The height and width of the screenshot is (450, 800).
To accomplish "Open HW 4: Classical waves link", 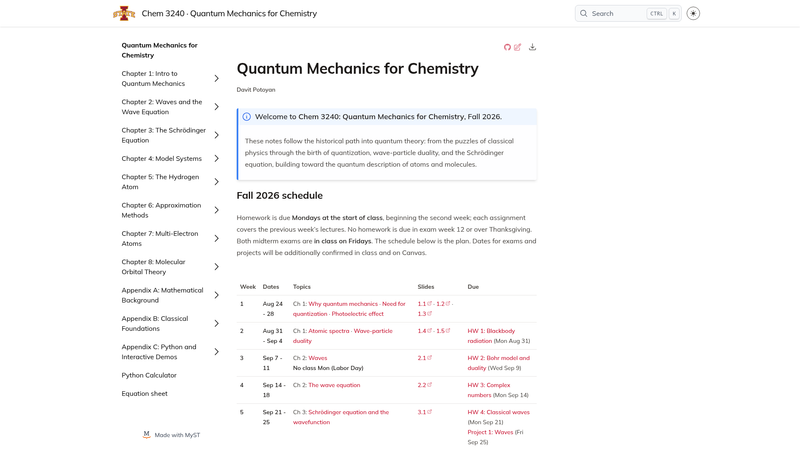I will 498,412.
